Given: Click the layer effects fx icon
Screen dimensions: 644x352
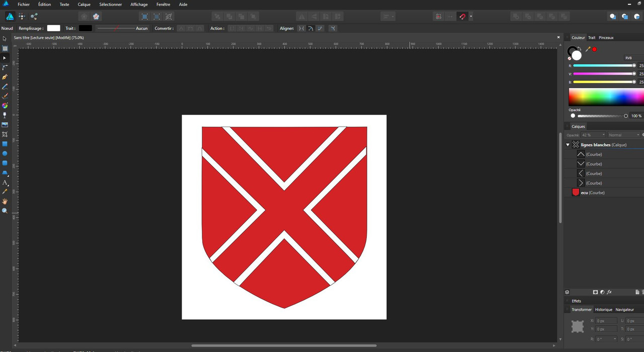Looking at the screenshot, I should tap(609, 292).
